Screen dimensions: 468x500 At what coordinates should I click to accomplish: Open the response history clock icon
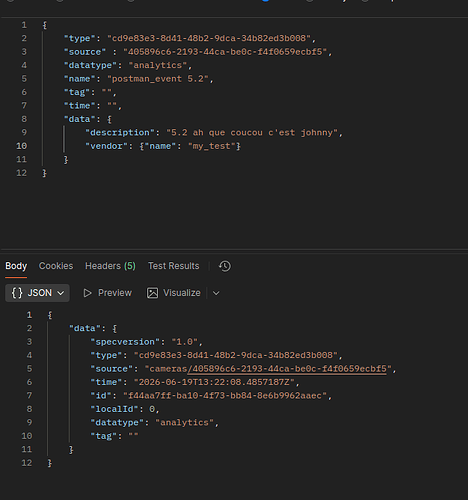[225, 266]
